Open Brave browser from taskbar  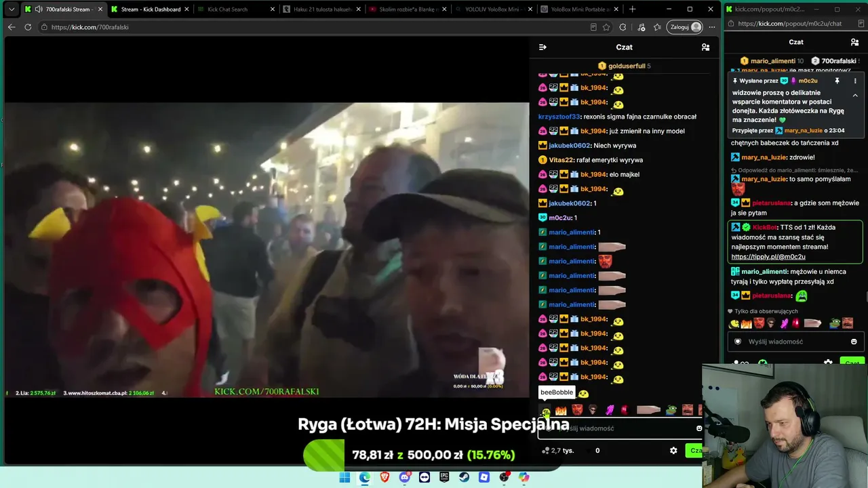pyautogui.click(x=384, y=477)
